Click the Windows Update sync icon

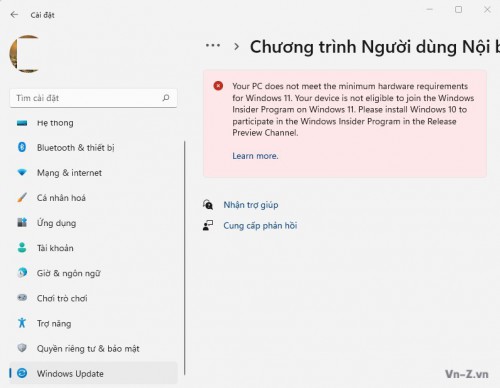(22, 373)
